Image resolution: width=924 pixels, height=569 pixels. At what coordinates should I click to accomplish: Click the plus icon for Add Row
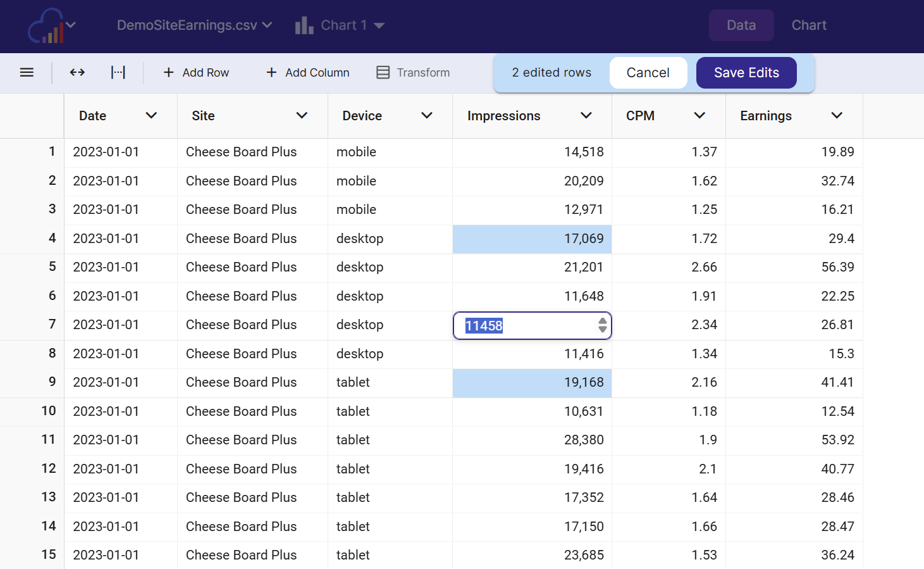(168, 73)
